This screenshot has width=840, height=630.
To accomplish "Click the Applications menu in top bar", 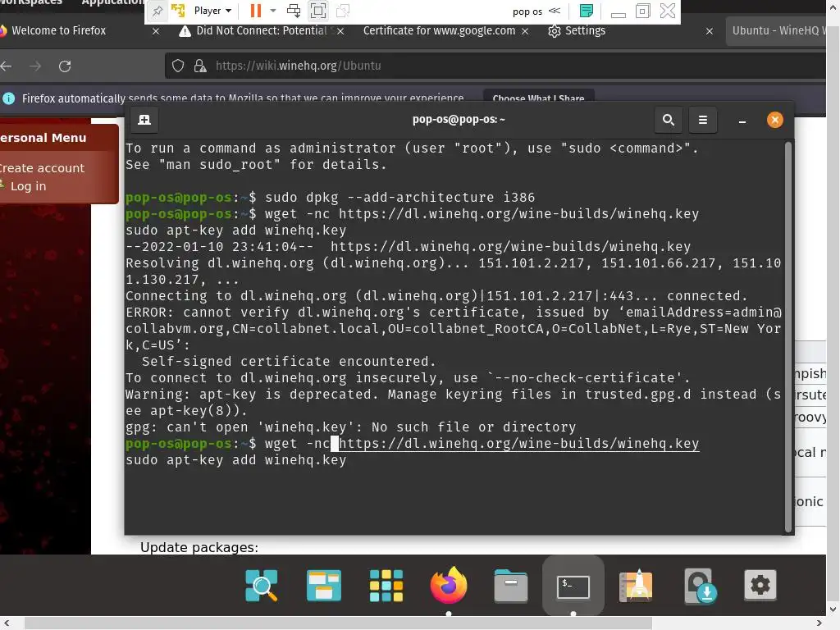I will tap(113, 2).
